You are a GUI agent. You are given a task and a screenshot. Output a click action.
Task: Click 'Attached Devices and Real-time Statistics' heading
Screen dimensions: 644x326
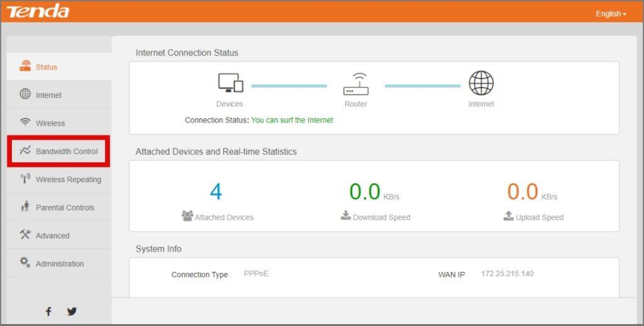[216, 152]
